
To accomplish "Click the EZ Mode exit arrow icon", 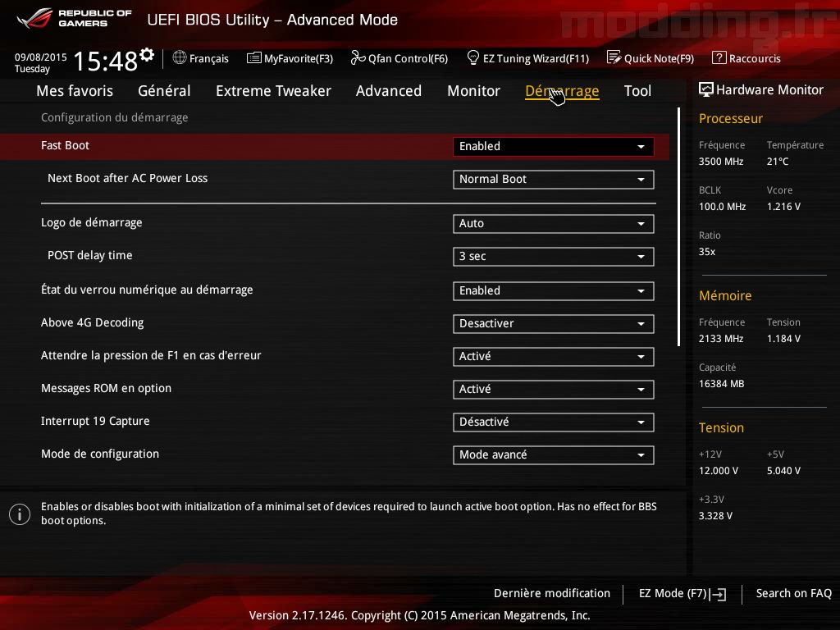I will pyautogui.click(x=718, y=594).
